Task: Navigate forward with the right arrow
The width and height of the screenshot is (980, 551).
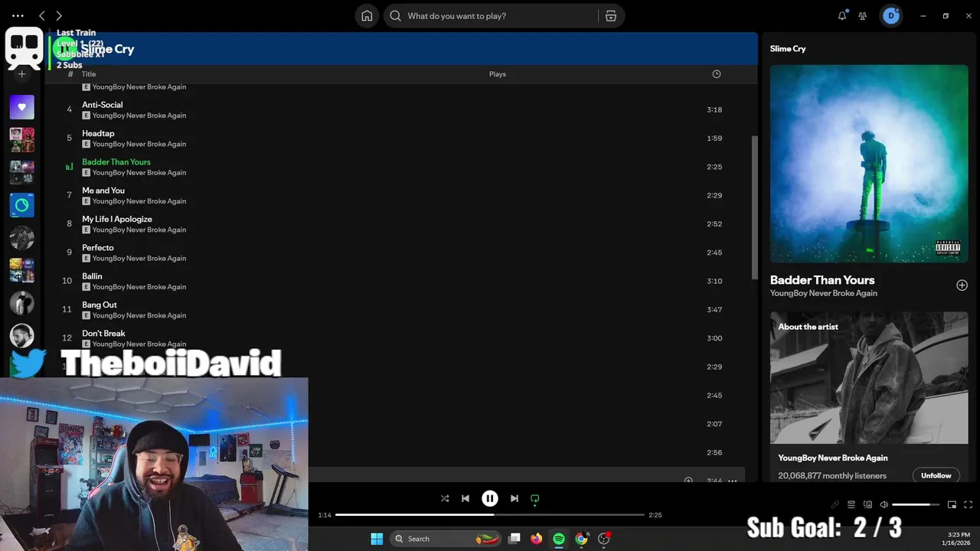Action: point(59,15)
